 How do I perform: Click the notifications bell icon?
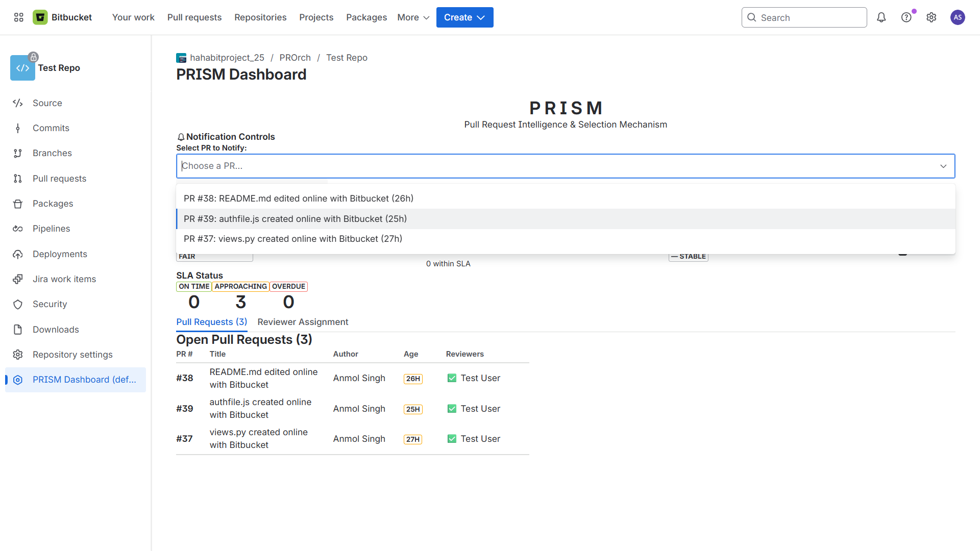coord(881,17)
